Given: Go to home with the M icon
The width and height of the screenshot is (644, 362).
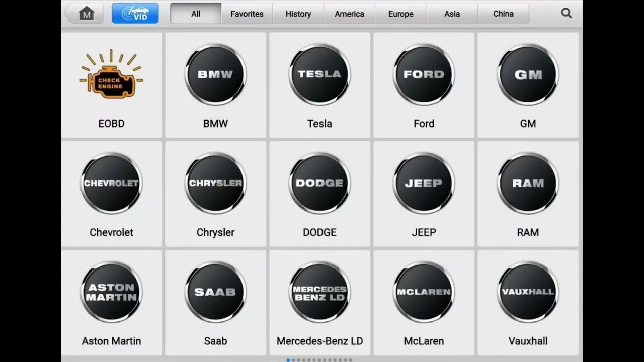Looking at the screenshot, I should [x=84, y=14].
